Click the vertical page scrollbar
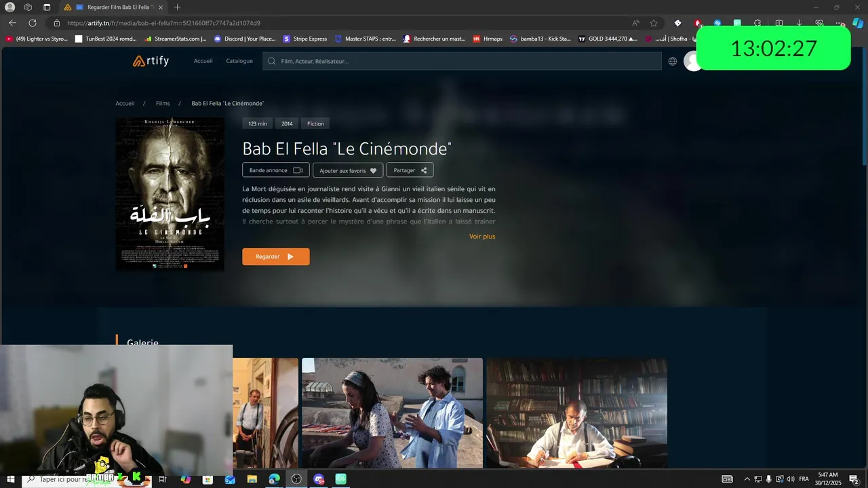 tap(865, 105)
